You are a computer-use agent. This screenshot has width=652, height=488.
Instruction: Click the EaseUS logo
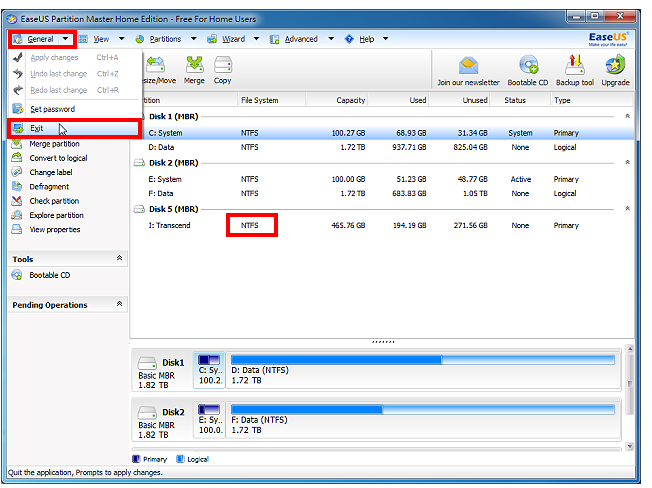[x=608, y=39]
